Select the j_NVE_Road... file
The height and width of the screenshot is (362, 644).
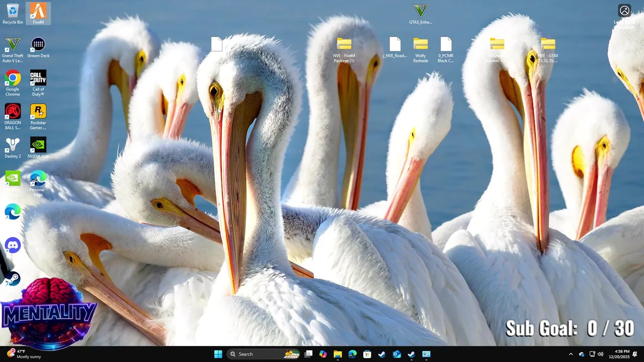click(395, 47)
